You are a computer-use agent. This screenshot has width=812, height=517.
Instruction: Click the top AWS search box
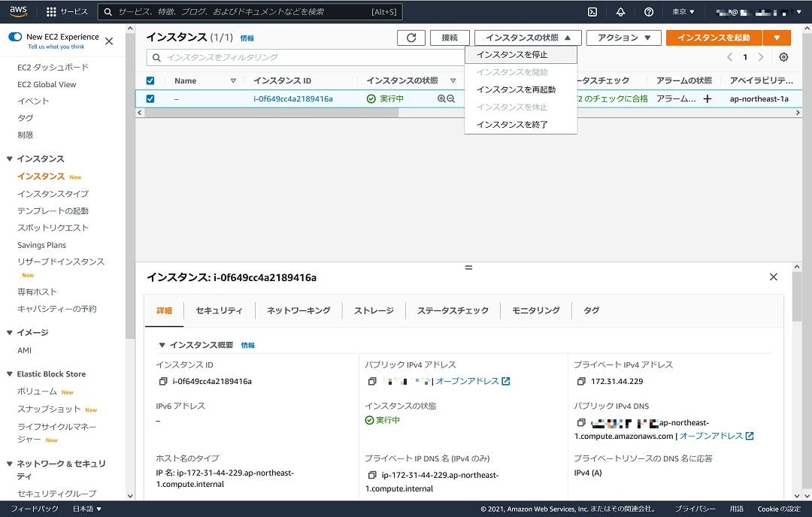pyautogui.click(x=250, y=11)
